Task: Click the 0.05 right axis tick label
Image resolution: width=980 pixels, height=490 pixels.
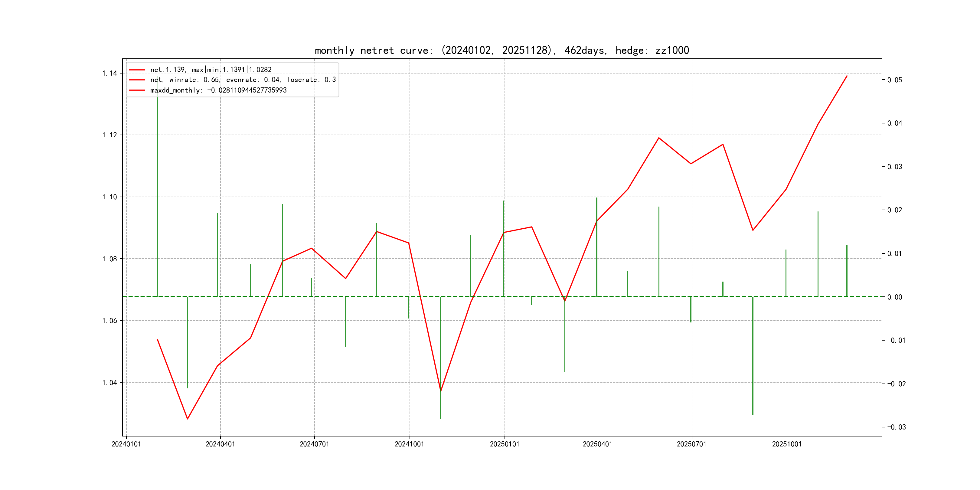Action: point(894,80)
